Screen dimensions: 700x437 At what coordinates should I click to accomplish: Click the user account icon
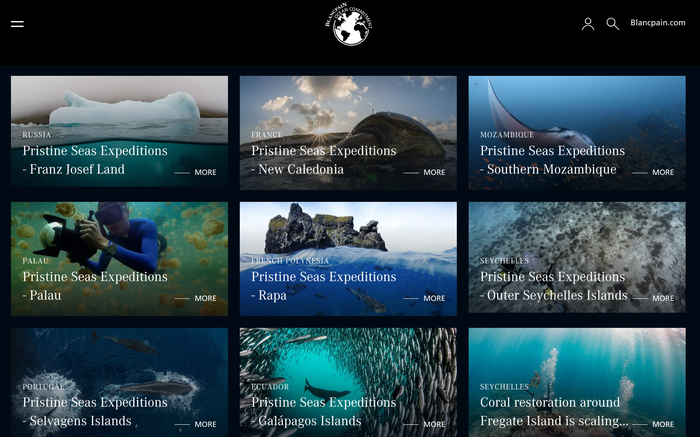(588, 24)
